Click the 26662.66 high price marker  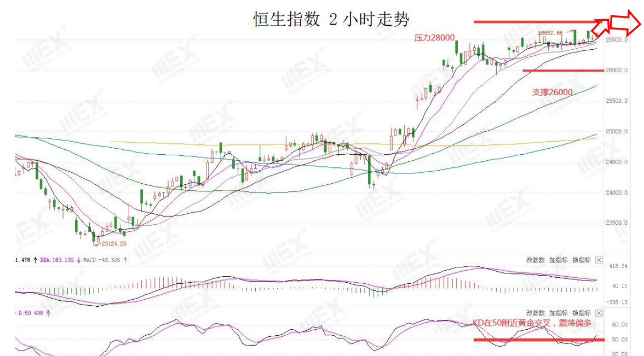tap(550, 33)
